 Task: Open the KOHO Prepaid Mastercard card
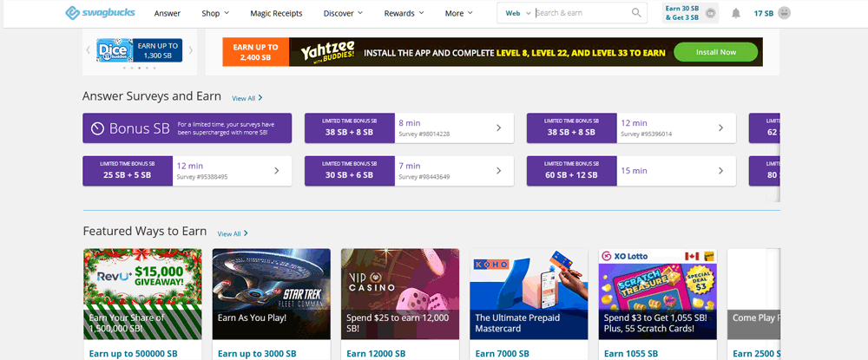point(529,294)
